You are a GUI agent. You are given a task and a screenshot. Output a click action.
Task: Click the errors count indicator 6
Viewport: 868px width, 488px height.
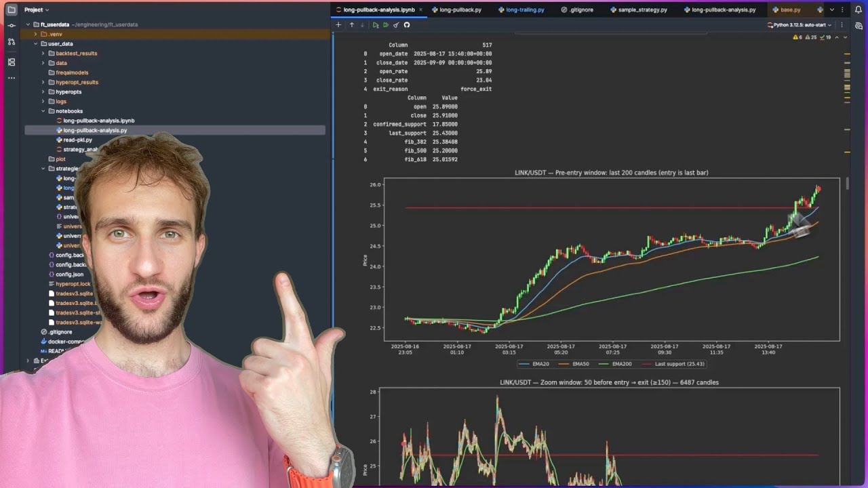tap(797, 37)
